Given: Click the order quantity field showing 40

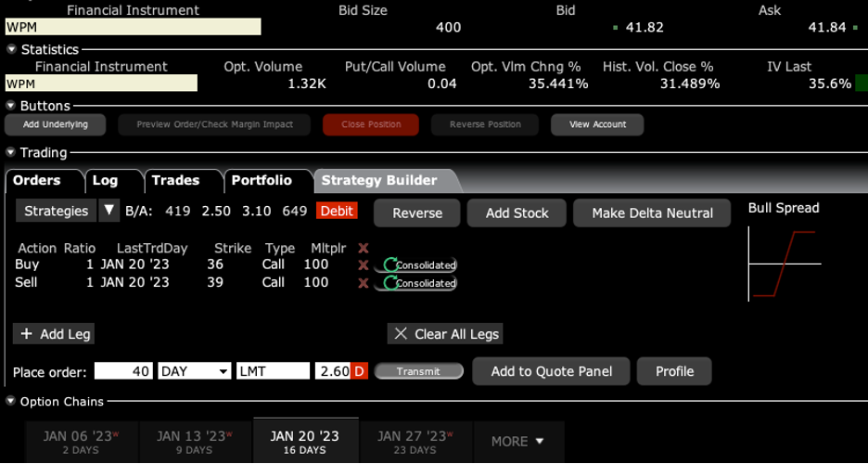Looking at the screenshot, I should [123, 371].
